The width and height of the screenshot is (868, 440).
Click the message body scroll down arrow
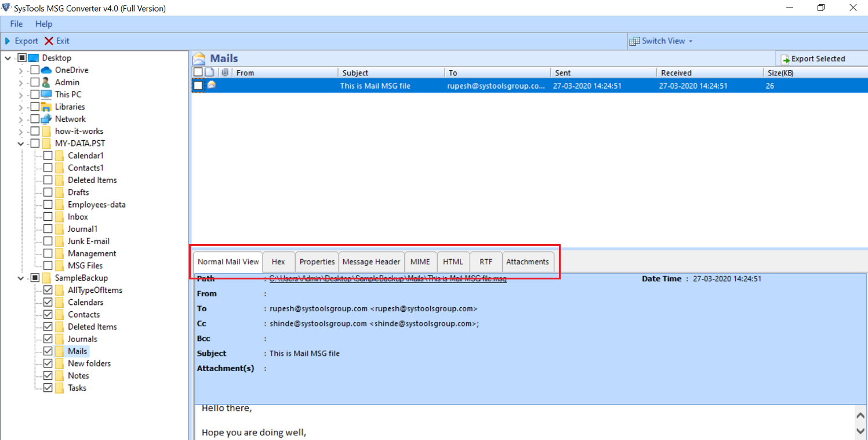coord(860,431)
